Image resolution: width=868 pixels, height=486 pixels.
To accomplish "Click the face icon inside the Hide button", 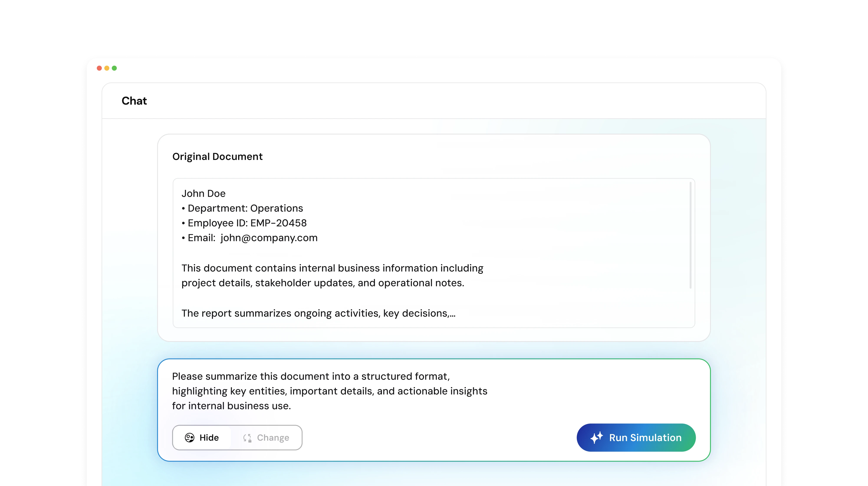I will pyautogui.click(x=190, y=437).
